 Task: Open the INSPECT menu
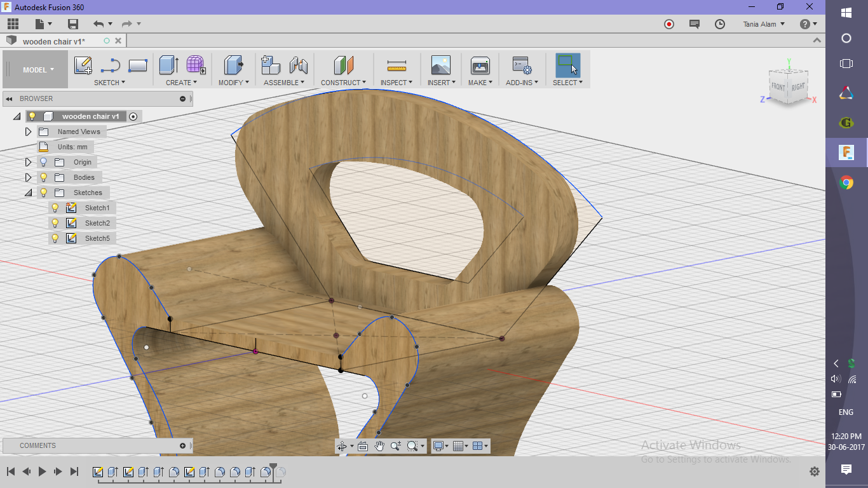click(x=397, y=83)
